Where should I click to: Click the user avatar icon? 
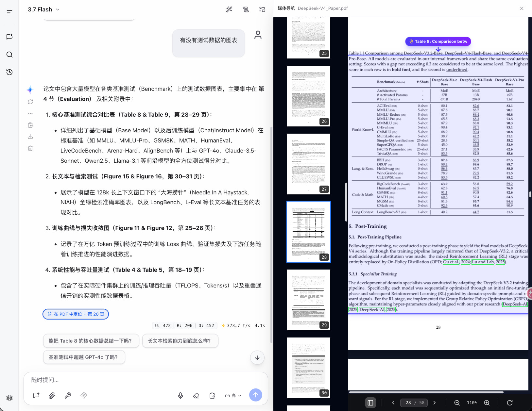[x=258, y=35]
